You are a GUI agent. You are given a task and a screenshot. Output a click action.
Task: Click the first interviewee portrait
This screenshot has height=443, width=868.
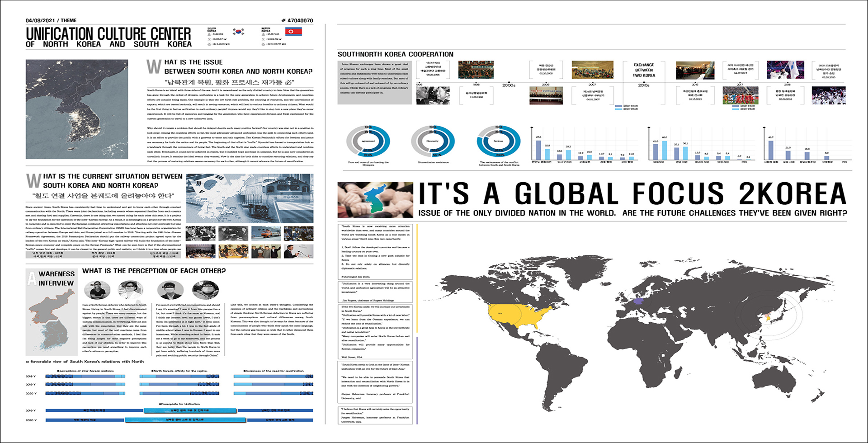97,290
